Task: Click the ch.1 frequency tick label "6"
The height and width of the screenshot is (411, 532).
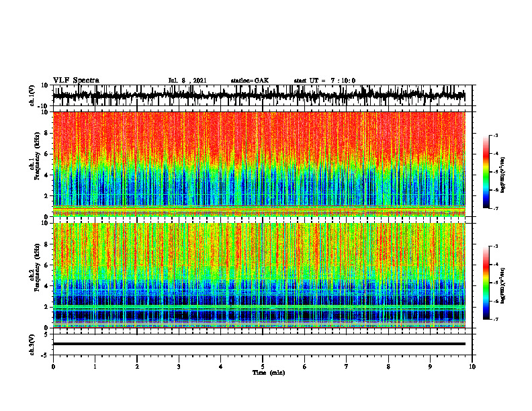Action: point(46,154)
